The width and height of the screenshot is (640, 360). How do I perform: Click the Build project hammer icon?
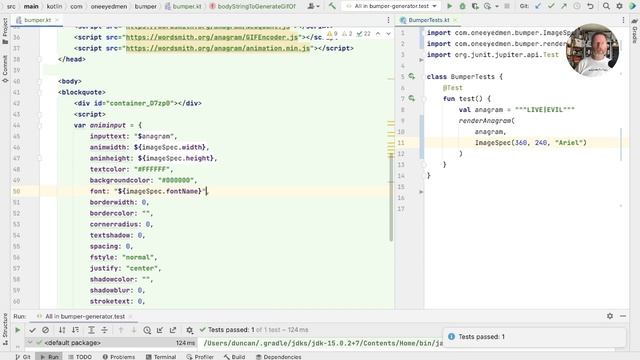(x=332, y=6)
